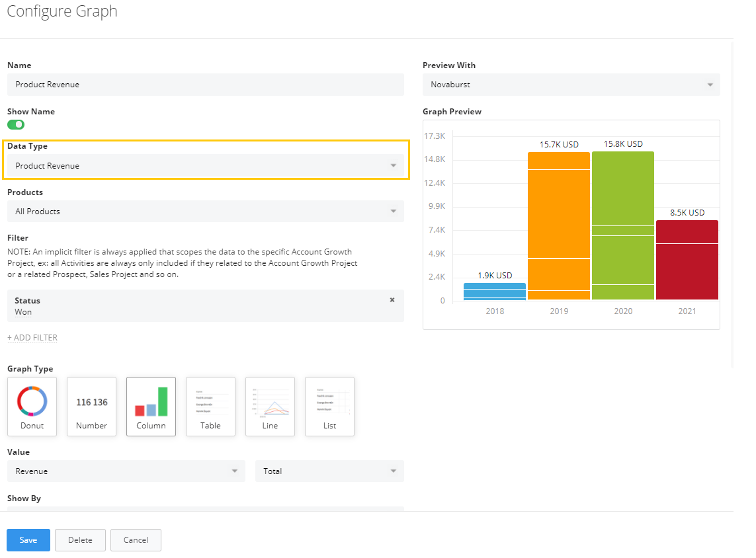The width and height of the screenshot is (756, 558).
Task: Select the Column graph type
Action: pyautogui.click(x=151, y=406)
